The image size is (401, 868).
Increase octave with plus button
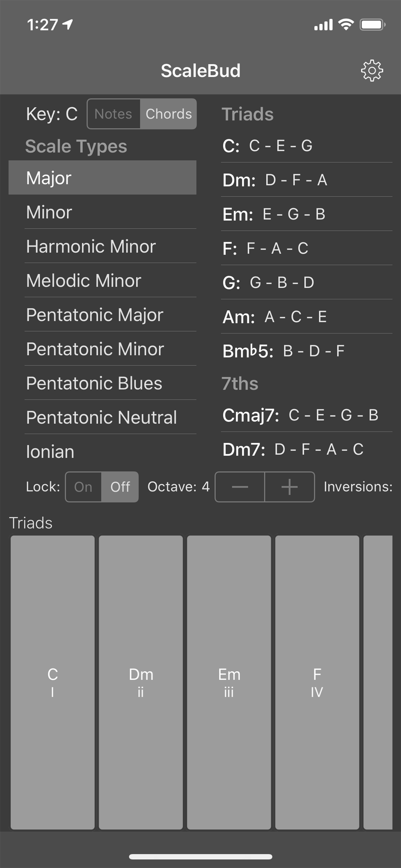(x=290, y=487)
